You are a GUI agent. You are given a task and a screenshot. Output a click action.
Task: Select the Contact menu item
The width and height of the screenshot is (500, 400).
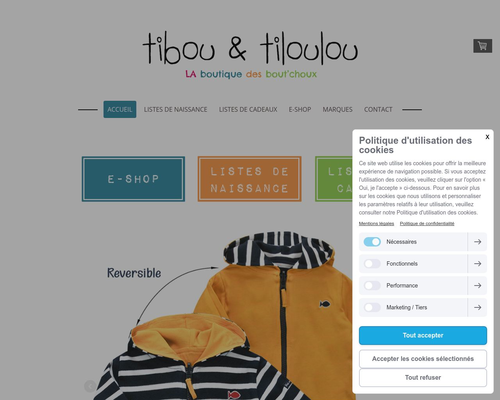(378, 109)
